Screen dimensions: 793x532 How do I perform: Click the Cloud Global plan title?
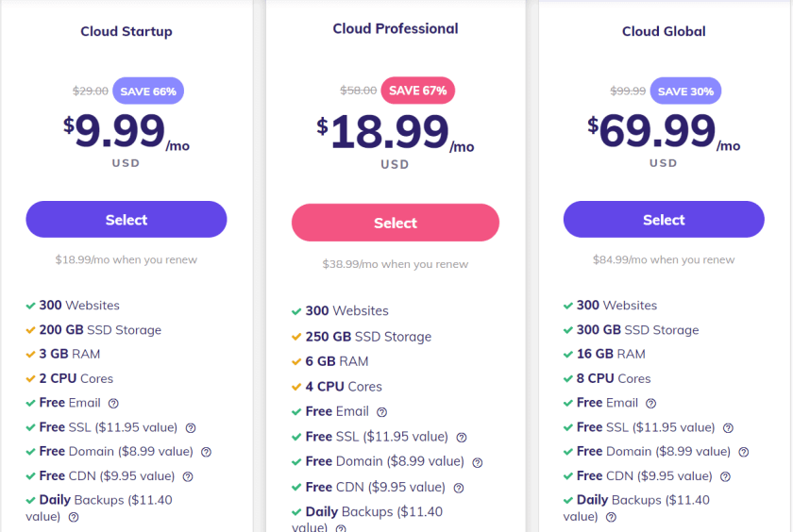click(664, 31)
